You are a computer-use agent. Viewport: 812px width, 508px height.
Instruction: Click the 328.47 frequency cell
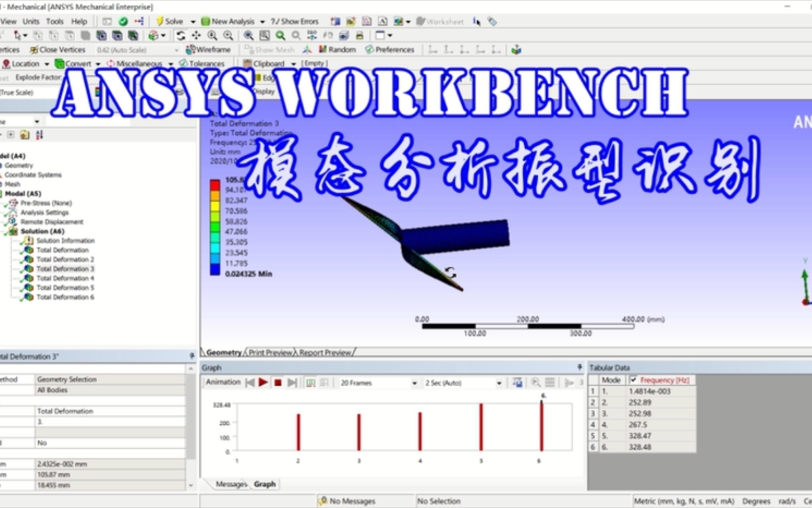[662, 436]
